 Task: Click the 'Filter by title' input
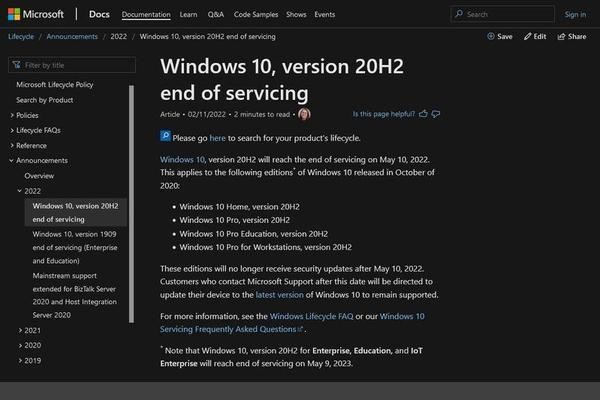[72, 65]
